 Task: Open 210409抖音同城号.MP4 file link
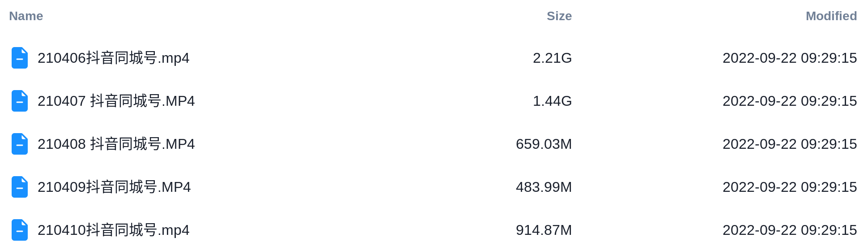point(114,187)
